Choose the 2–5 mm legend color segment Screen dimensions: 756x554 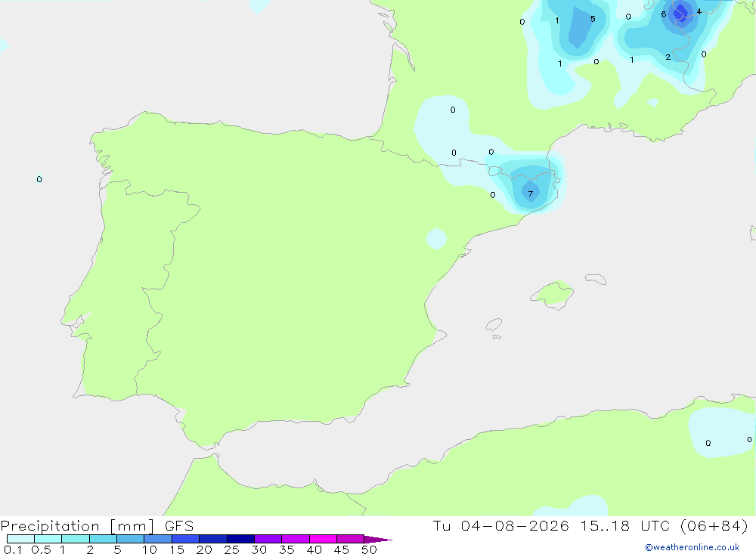coord(103,539)
